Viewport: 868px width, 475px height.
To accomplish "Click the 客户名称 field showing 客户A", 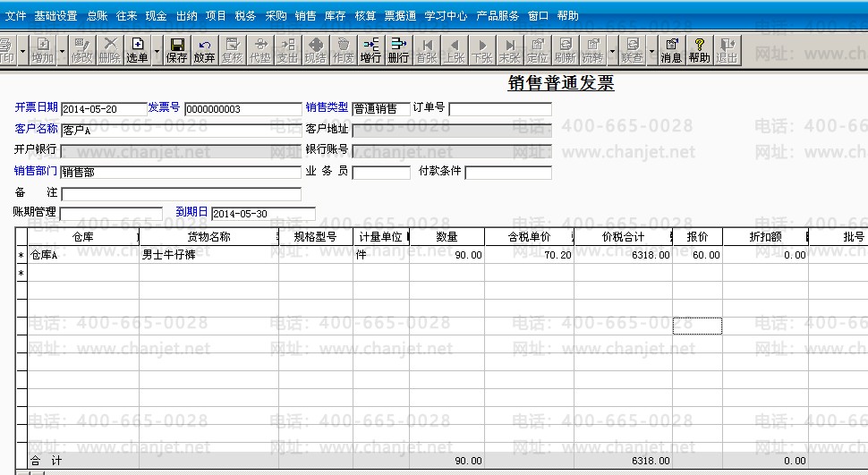I will click(181, 131).
